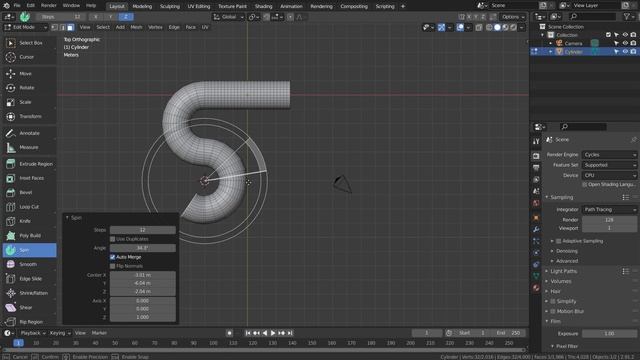The width and height of the screenshot is (640, 360).
Task: Enable Open Shading Language checkbox
Action: pyautogui.click(x=584, y=184)
